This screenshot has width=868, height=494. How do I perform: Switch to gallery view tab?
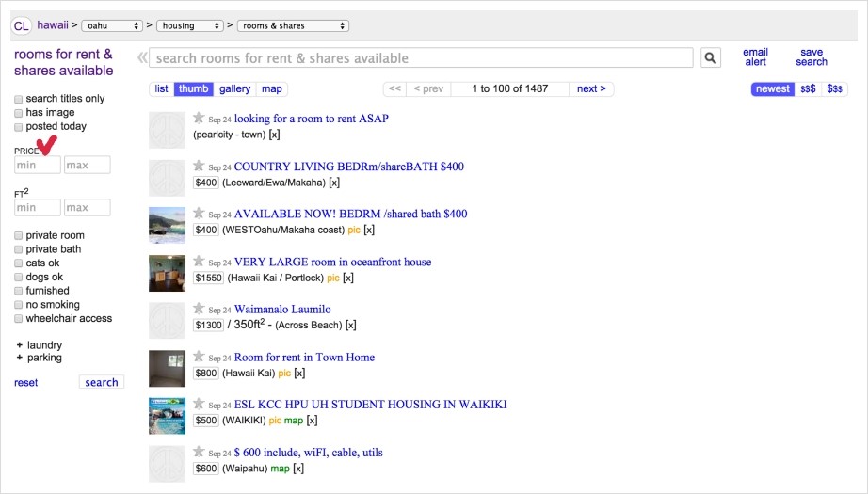tap(235, 89)
